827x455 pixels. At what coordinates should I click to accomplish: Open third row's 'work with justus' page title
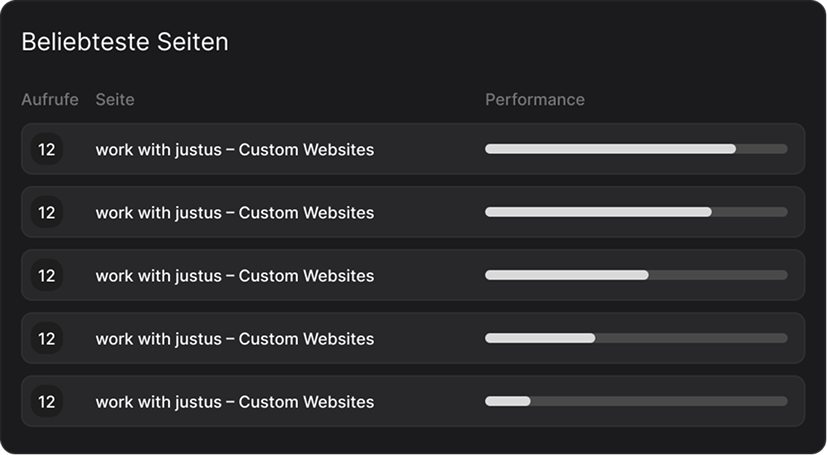tap(234, 276)
